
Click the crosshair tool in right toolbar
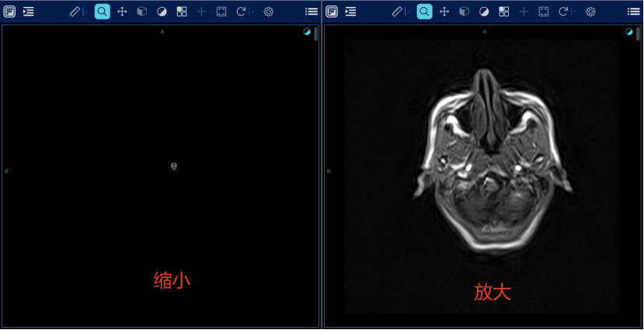(x=524, y=12)
